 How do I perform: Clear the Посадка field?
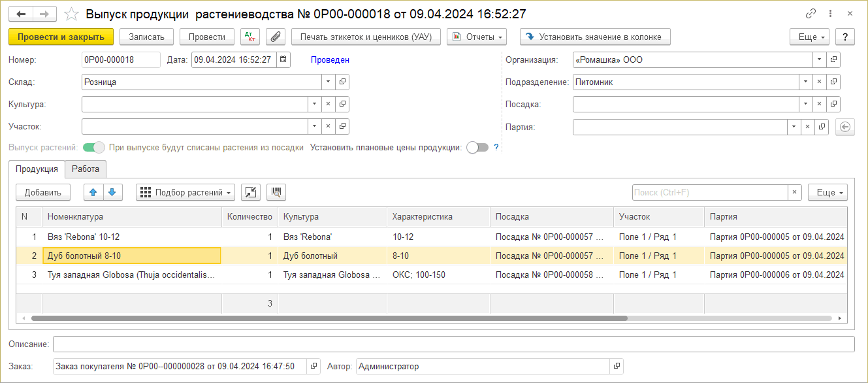(x=820, y=104)
